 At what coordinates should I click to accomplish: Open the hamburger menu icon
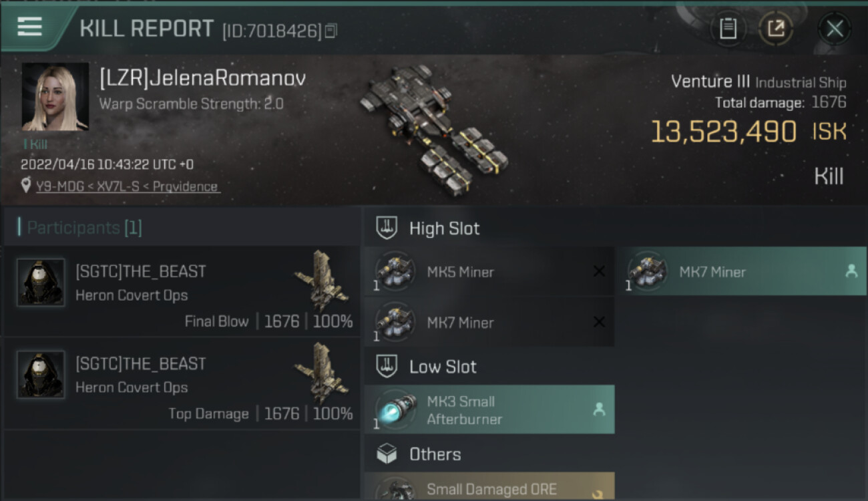coord(30,27)
